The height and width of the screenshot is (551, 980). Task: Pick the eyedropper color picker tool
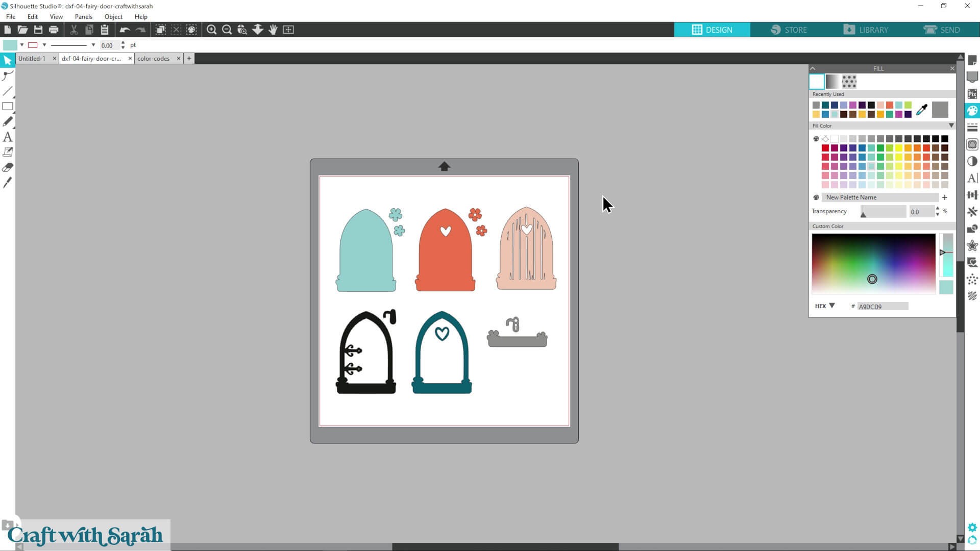922,110
